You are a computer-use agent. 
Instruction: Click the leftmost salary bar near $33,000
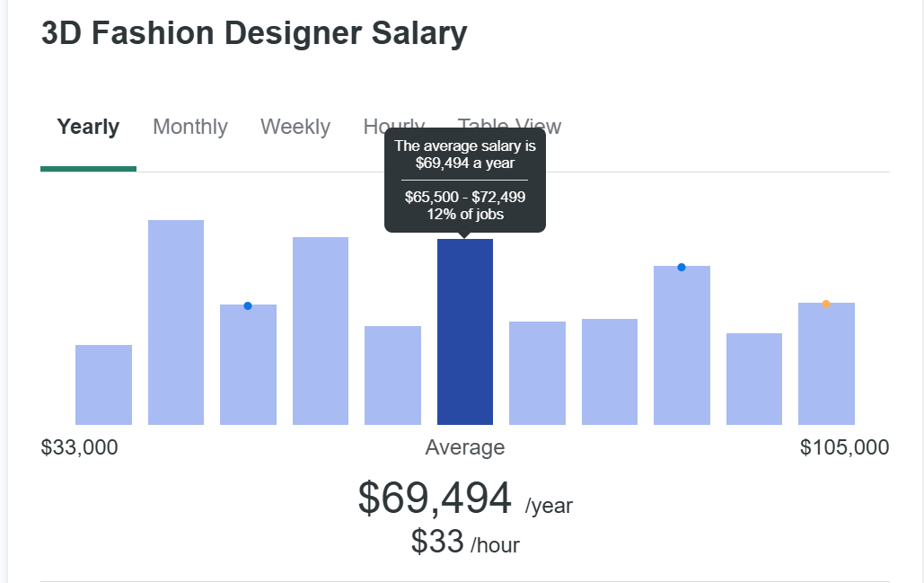click(103, 382)
